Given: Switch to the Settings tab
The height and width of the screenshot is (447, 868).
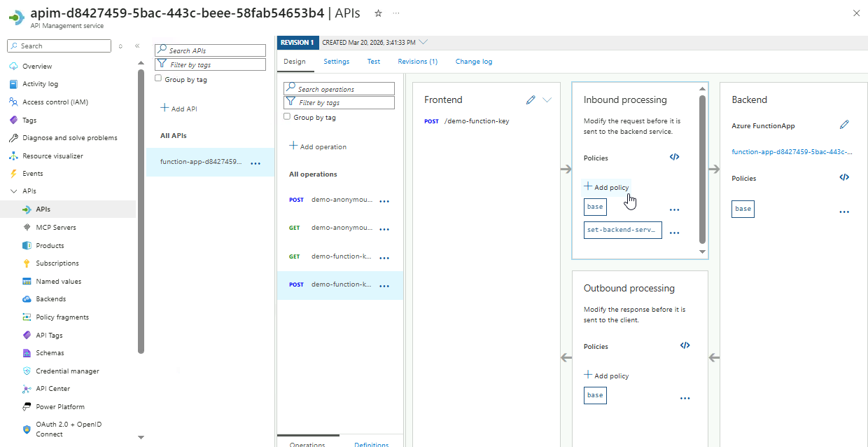Looking at the screenshot, I should pos(336,62).
